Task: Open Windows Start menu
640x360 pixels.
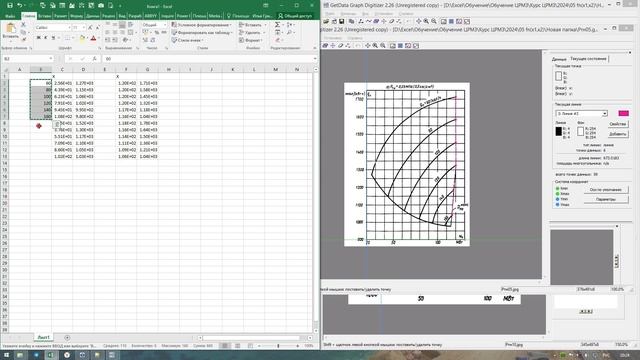Action: pyautogui.click(x=6, y=355)
